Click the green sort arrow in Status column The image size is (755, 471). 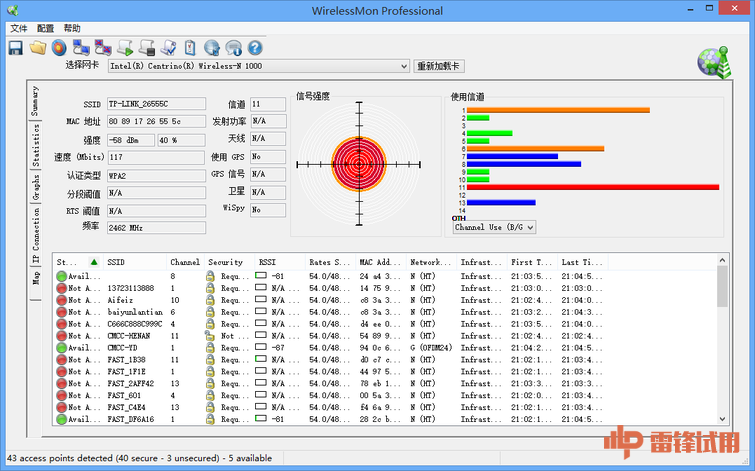(x=94, y=262)
